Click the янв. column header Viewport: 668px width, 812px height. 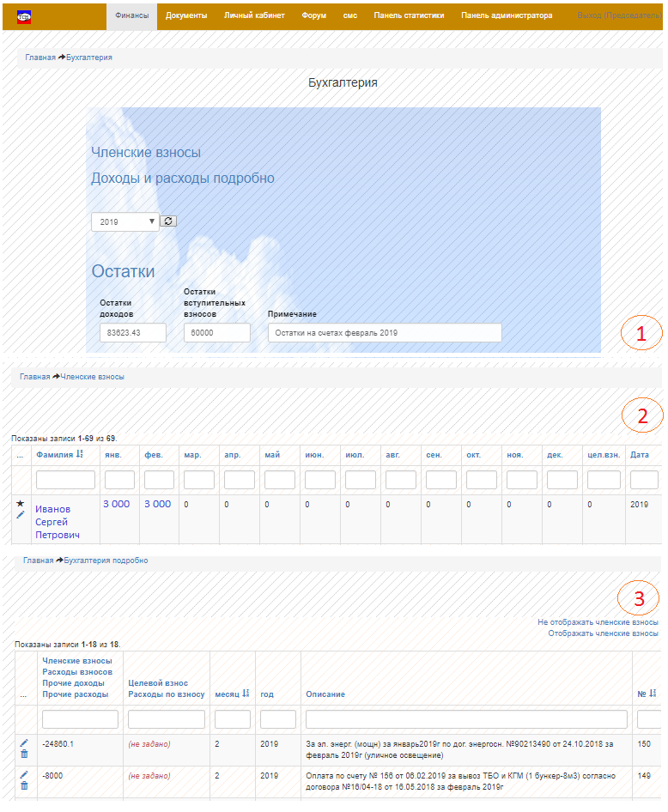113,455
